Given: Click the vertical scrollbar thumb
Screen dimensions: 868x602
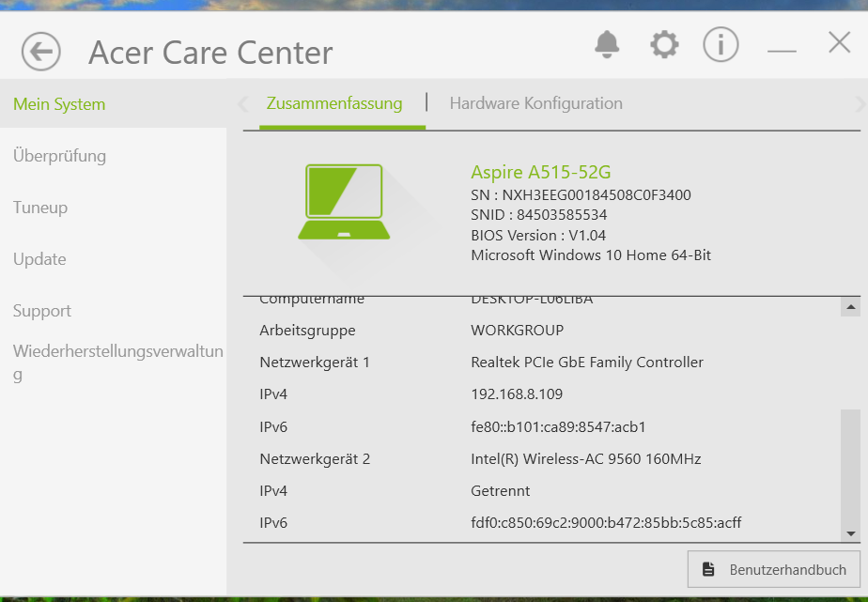Looking at the screenshot, I should [851, 467].
